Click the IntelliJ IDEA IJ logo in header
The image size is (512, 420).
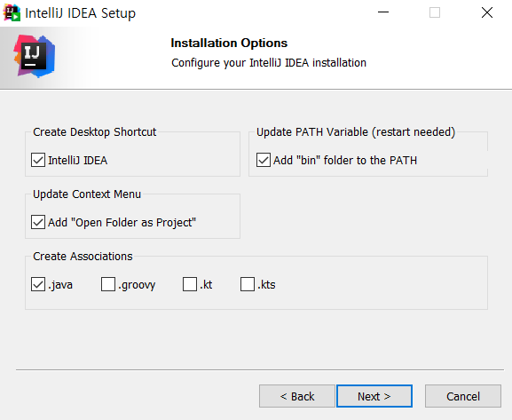pos(35,56)
